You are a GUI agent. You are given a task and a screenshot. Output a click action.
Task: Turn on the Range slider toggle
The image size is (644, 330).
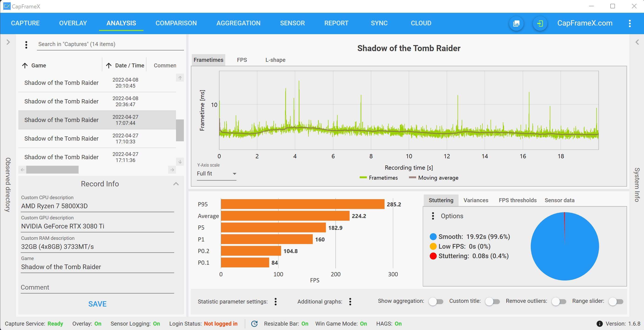(616, 301)
